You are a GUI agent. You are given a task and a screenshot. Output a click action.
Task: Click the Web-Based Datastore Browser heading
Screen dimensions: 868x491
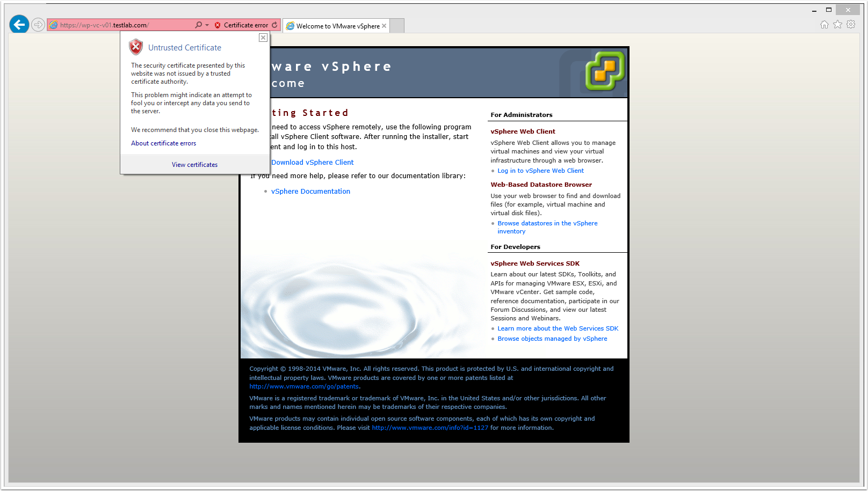click(x=541, y=185)
